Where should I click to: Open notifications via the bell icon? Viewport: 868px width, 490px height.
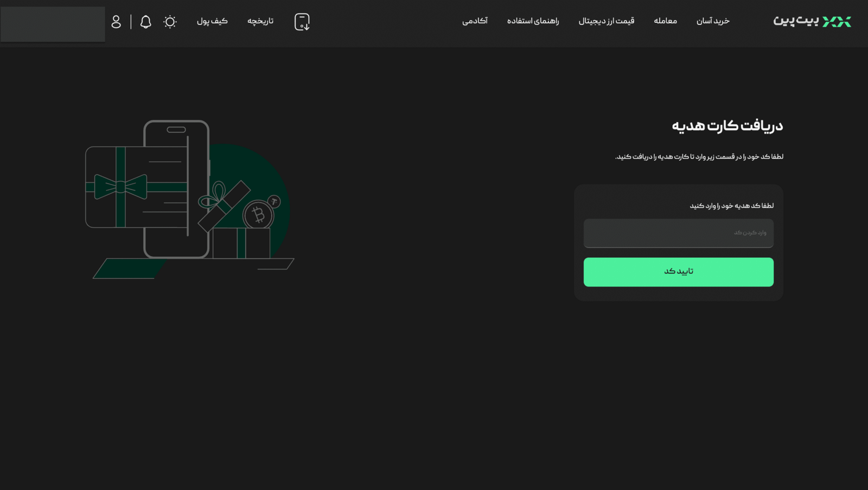click(x=145, y=22)
